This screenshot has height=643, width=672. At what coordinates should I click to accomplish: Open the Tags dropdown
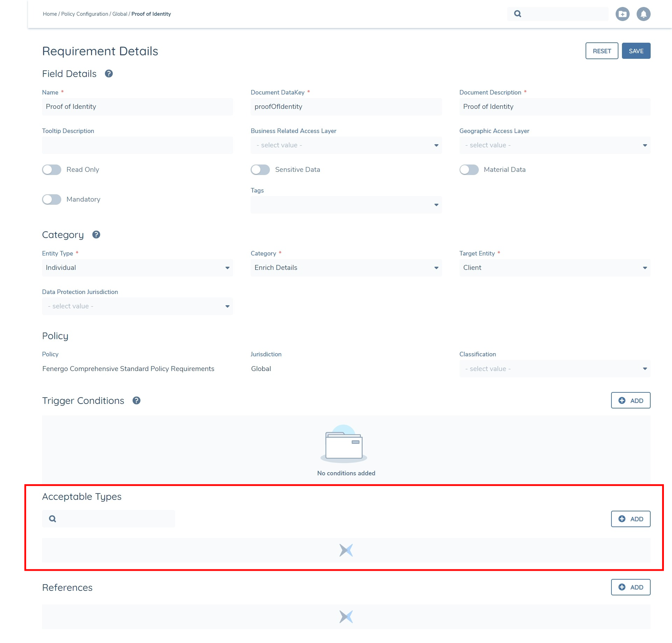346,205
